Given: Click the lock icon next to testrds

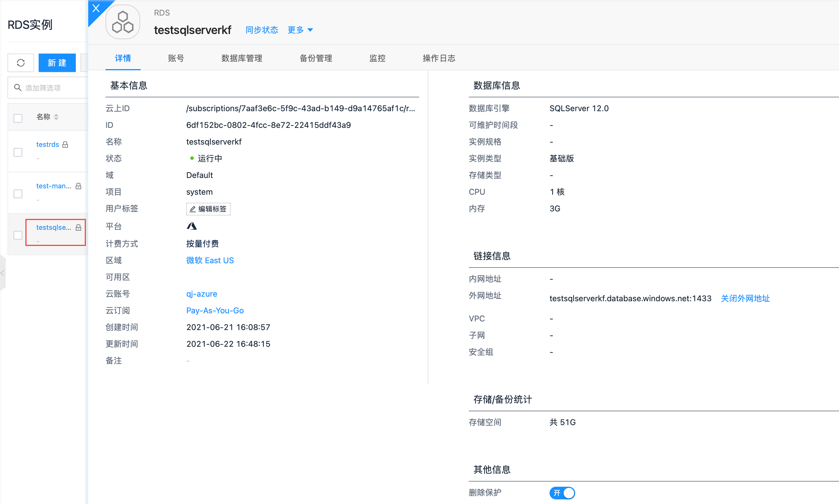Looking at the screenshot, I should (x=65, y=145).
